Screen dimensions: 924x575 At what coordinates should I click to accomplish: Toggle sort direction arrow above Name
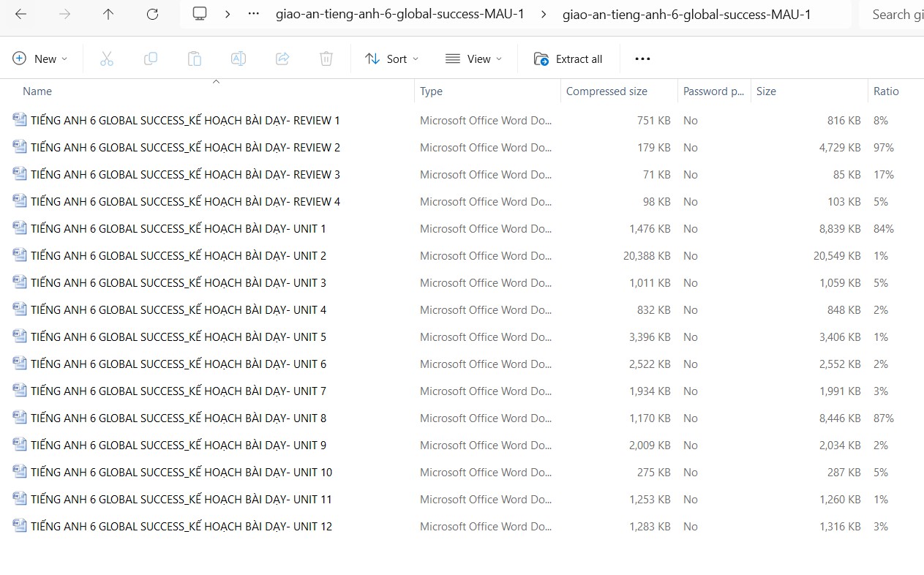tap(216, 81)
